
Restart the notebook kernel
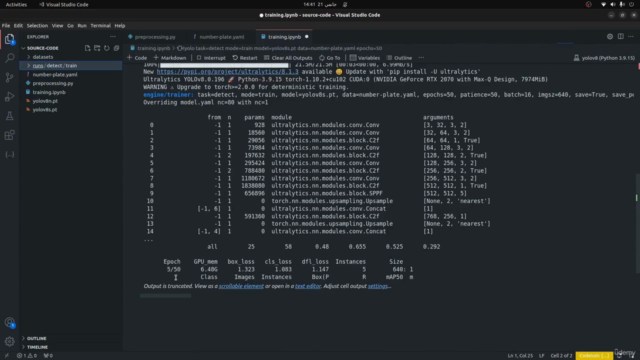245,58
